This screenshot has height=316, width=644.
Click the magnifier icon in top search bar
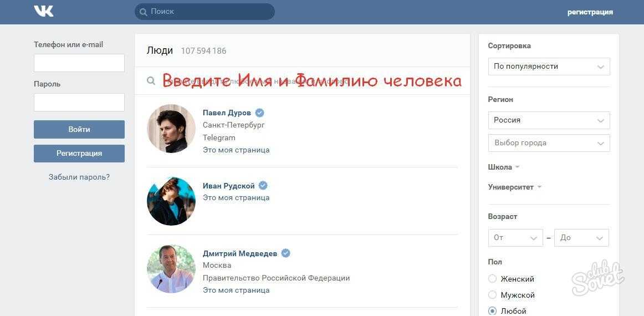tap(144, 12)
